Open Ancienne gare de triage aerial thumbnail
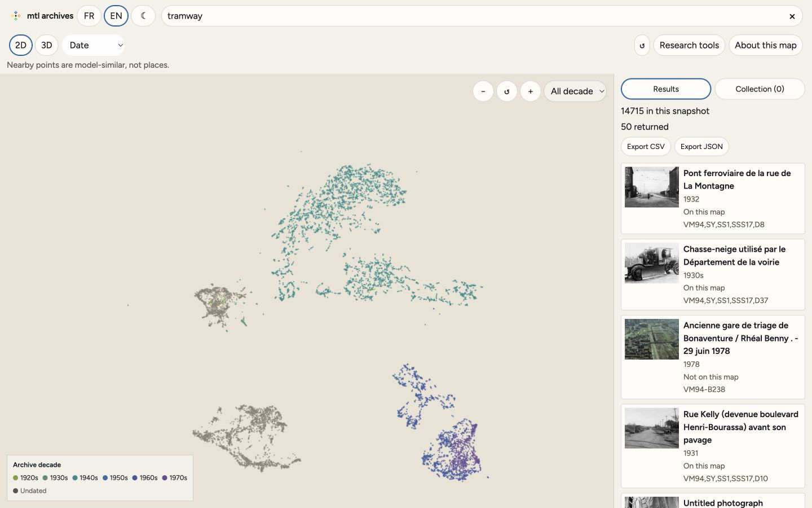Screen dimensions: 812x508 [x=652, y=339]
